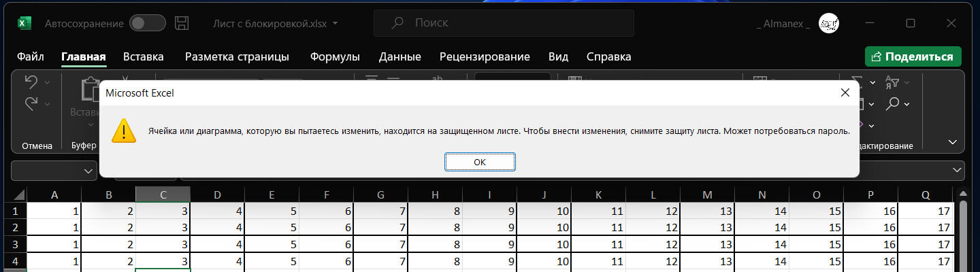Click cell A1 containing 1
This screenshot has height=272, width=980.
pyautogui.click(x=54, y=211)
